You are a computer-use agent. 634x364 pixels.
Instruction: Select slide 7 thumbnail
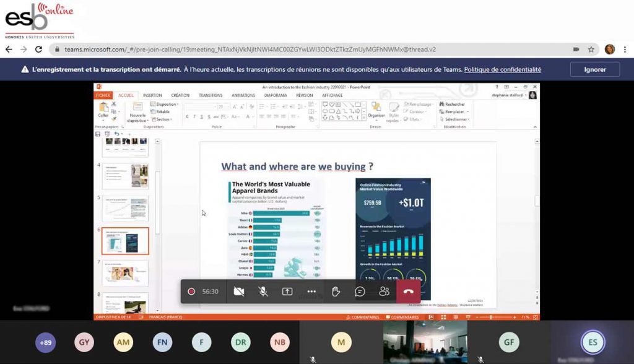[x=125, y=274]
